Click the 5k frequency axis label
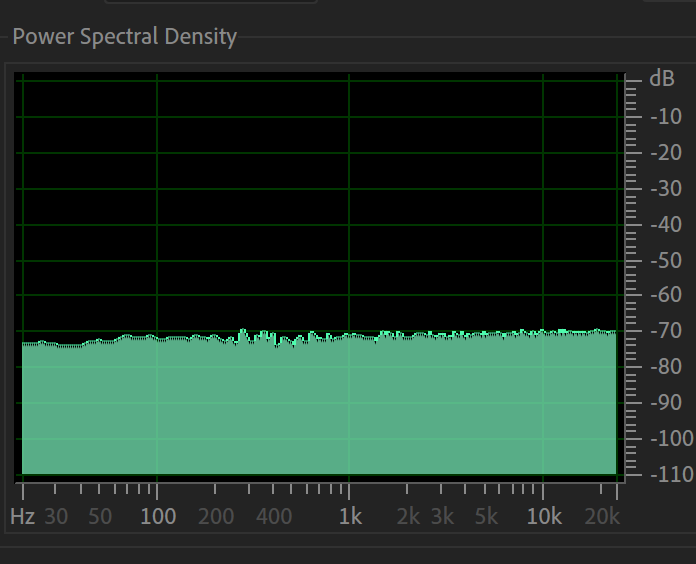This screenshot has height=564, width=696. click(486, 517)
